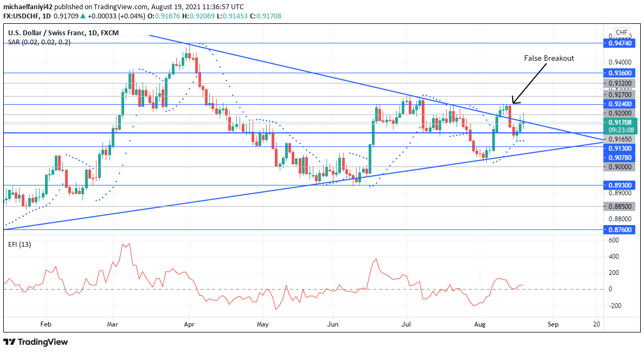Click the 0.91650 gray price label
This screenshot has width=644, height=352.
[x=620, y=139]
